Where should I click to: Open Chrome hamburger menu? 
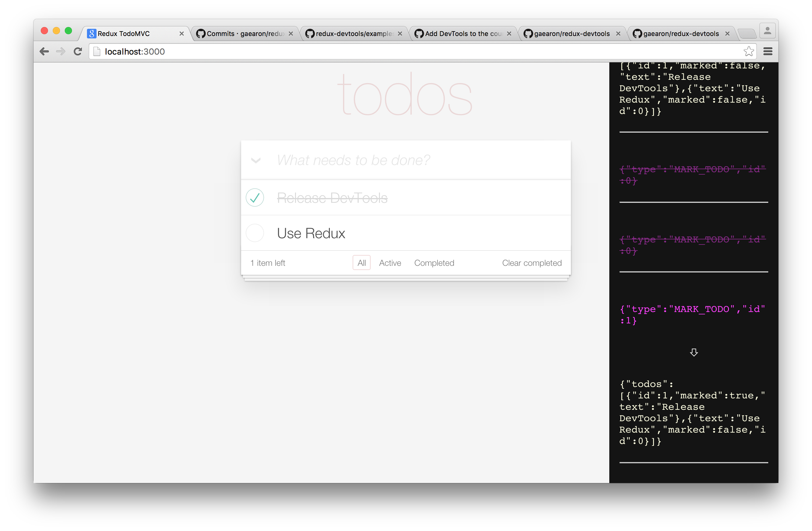tap(768, 52)
